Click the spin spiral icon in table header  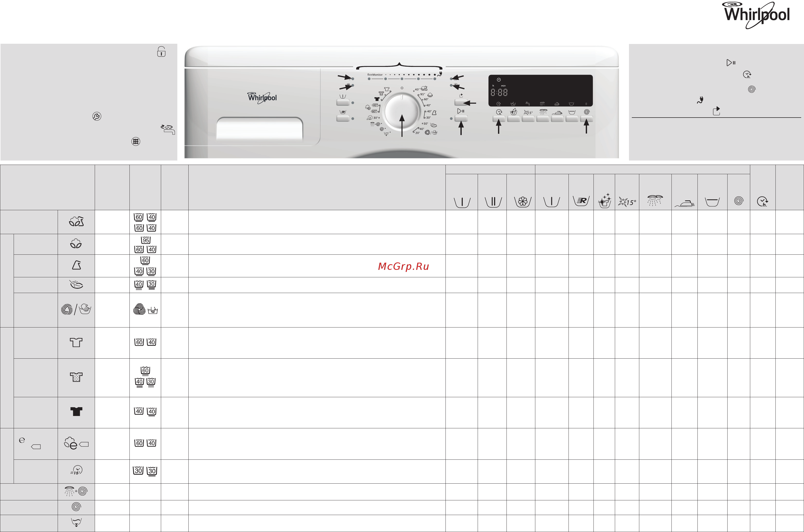tap(738, 201)
